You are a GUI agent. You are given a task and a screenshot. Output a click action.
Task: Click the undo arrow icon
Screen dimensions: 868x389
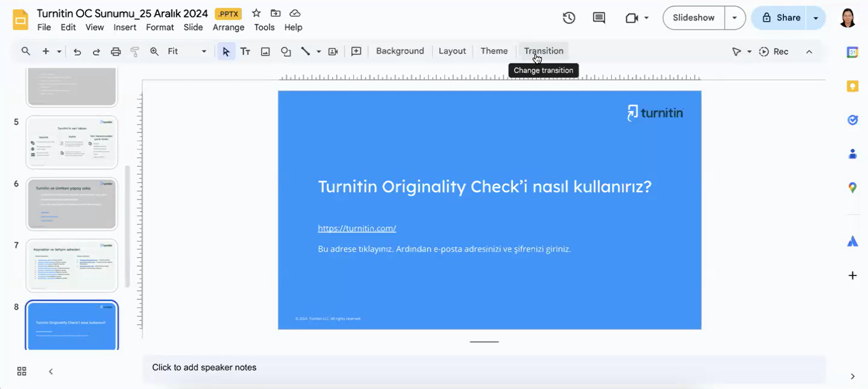[77, 52]
